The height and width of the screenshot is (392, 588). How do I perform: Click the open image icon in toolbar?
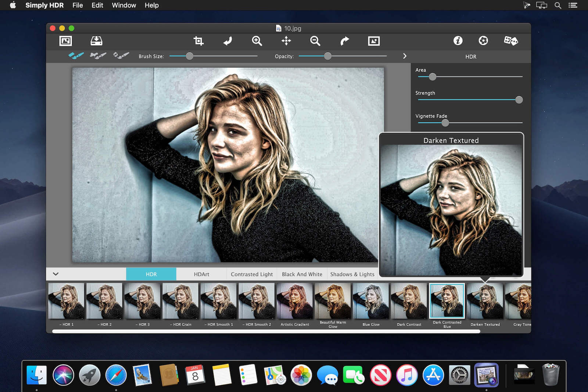[x=65, y=41]
